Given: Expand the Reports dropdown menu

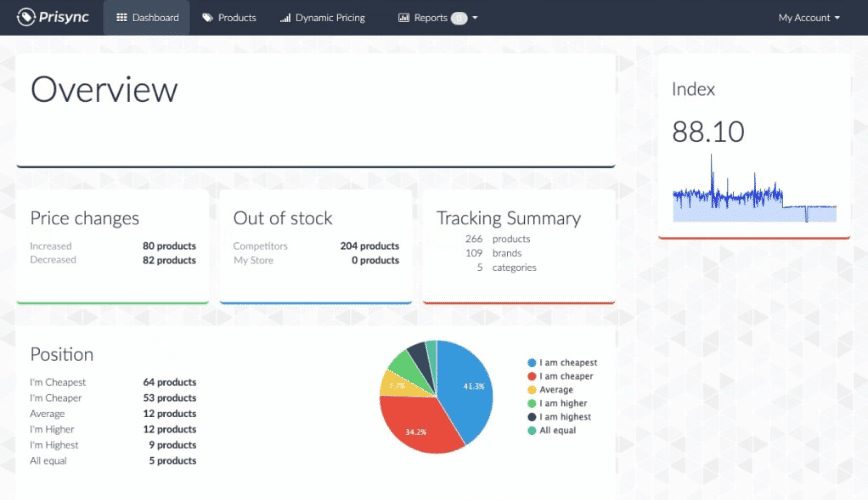Looking at the screenshot, I should 438,18.
